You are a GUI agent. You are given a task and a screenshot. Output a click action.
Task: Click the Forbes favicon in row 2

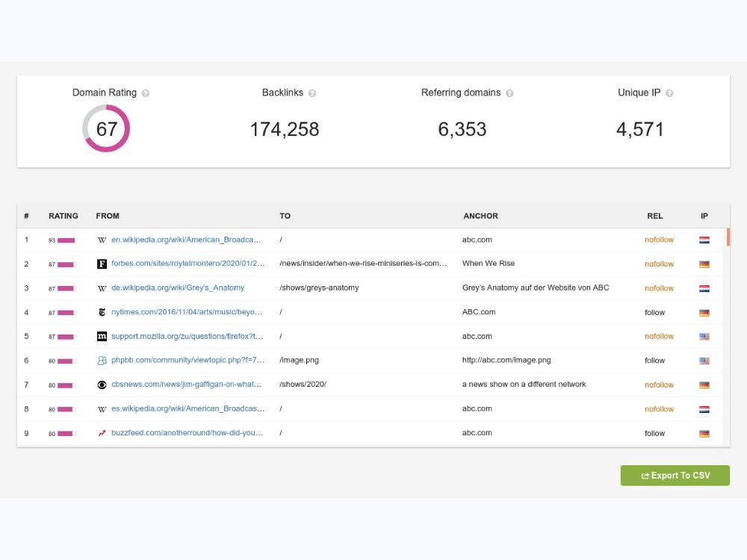[102, 264]
